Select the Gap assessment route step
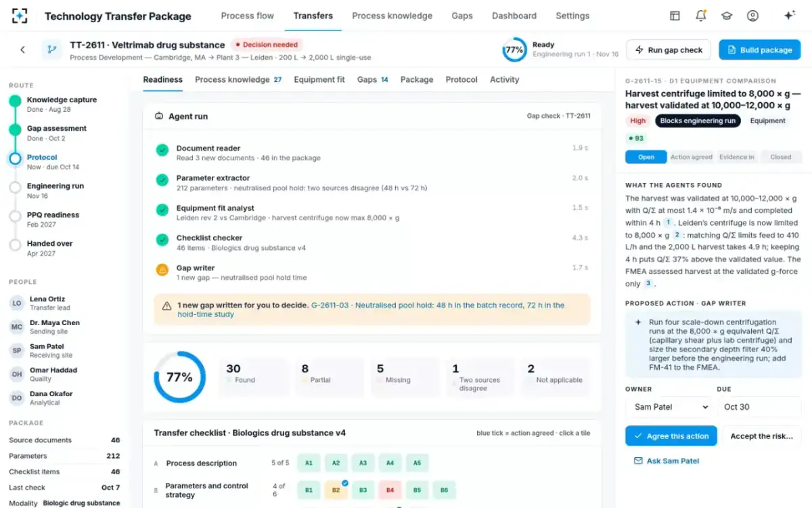This screenshot has height=508, width=812. click(x=57, y=133)
